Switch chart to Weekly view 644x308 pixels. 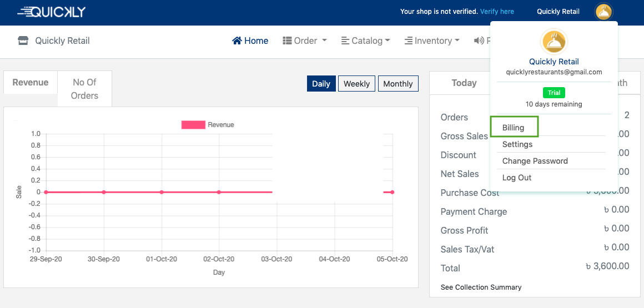tap(356, 84)
